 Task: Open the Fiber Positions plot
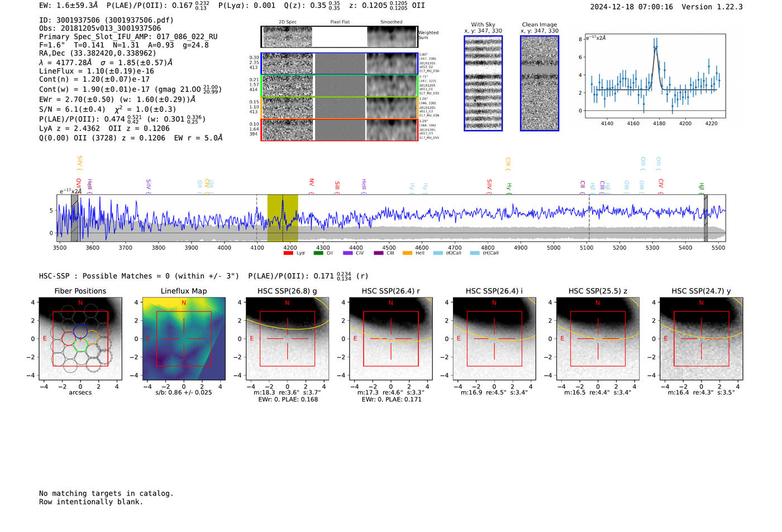coord(80,338)
